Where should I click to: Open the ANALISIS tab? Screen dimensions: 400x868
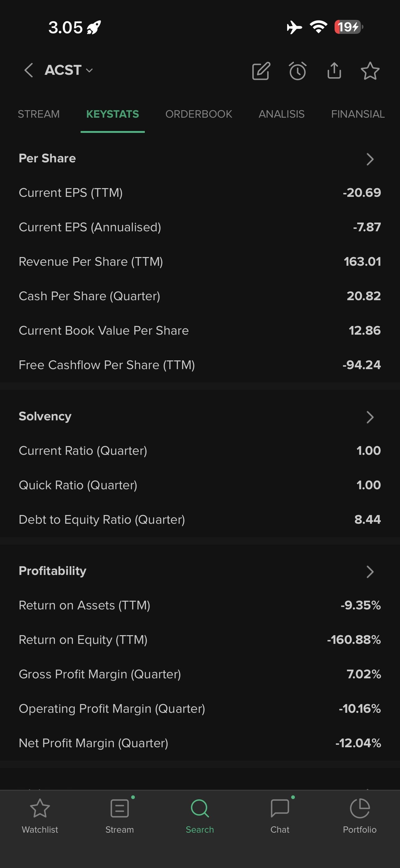click(282, 114)
